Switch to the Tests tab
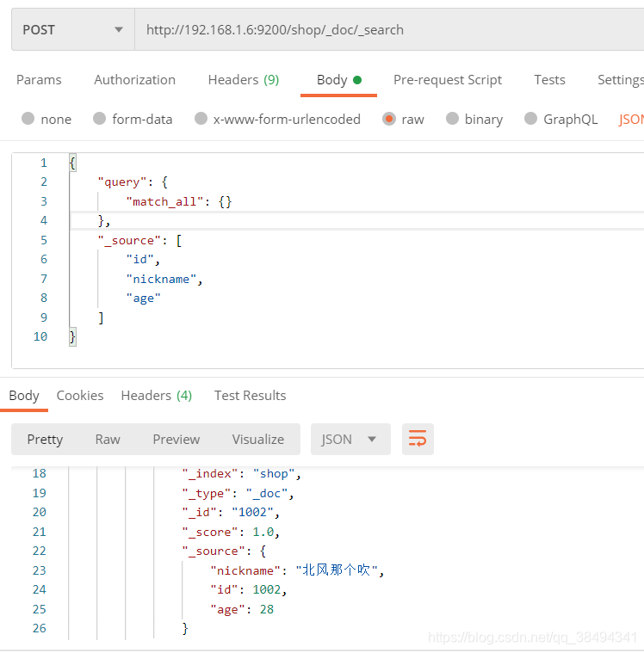644x653 pixels. (x=549, y=80)
